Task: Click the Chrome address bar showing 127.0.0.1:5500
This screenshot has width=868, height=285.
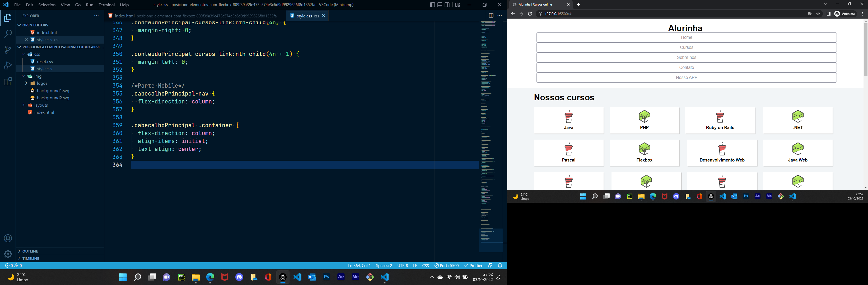Action: pos(670,14)
